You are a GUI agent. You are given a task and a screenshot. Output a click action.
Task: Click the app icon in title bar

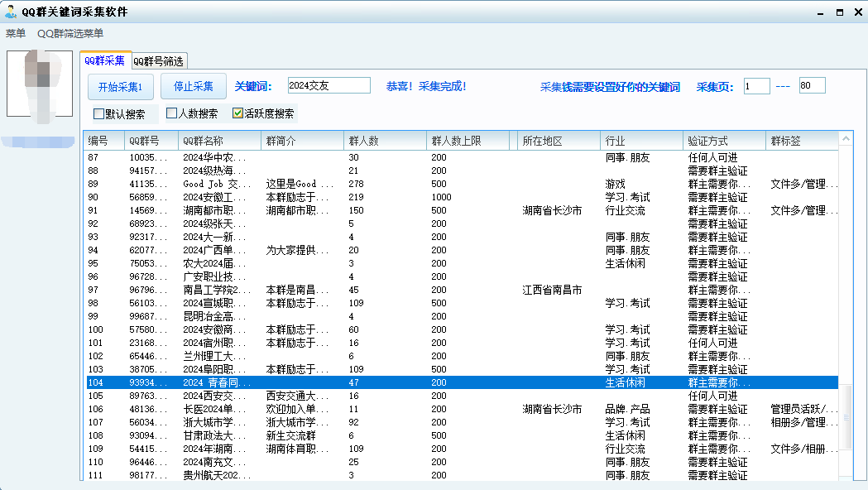coord(10,11)
